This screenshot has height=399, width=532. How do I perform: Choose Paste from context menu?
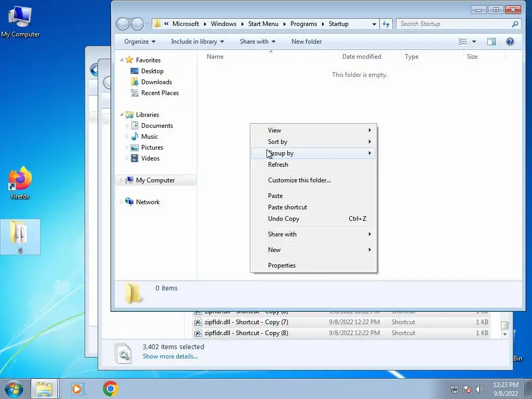pos(313,196)
